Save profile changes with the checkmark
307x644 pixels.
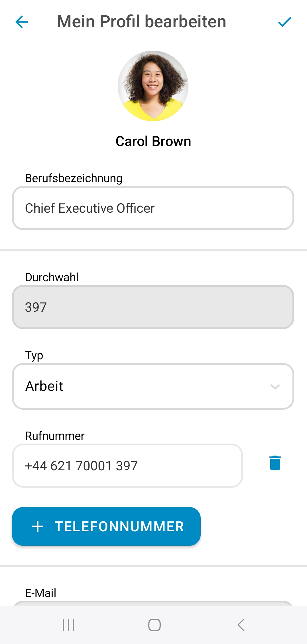(284, 22)
